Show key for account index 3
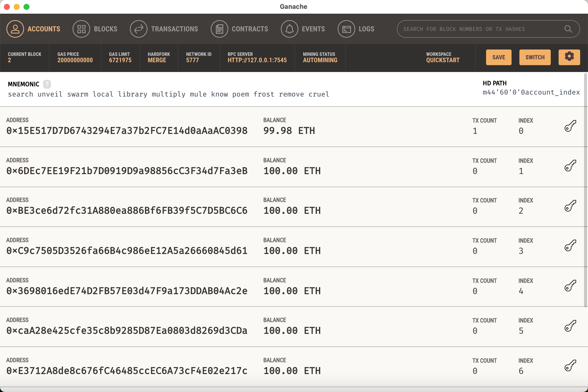This screenshot has width=588, height=392. (x=570, y=246)
